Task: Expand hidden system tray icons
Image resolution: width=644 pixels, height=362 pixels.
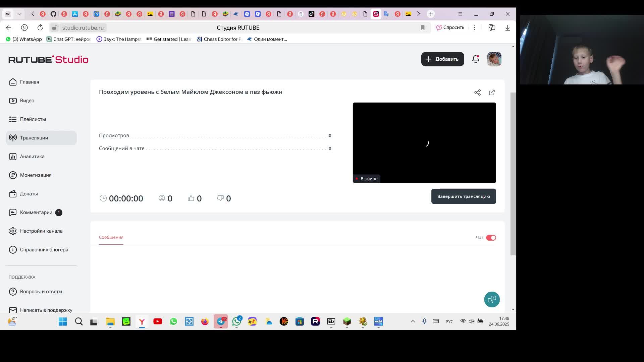Action: 413,321
